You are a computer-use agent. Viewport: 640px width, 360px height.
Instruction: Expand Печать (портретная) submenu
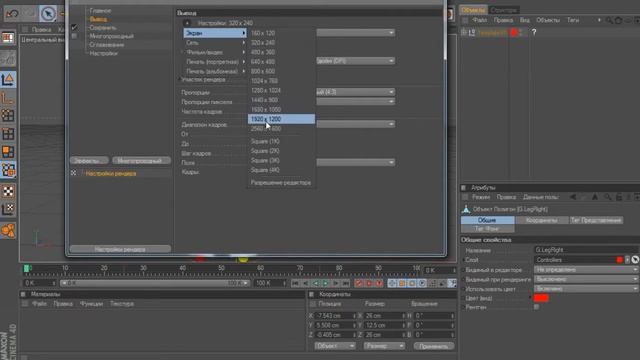click(x=215, y=62)
